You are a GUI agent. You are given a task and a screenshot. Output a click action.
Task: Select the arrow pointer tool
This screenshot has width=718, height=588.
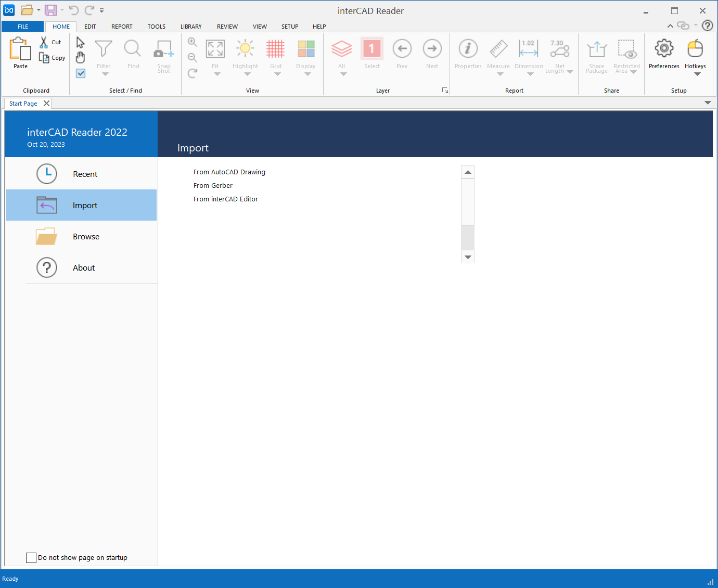[x=81, y=43]
